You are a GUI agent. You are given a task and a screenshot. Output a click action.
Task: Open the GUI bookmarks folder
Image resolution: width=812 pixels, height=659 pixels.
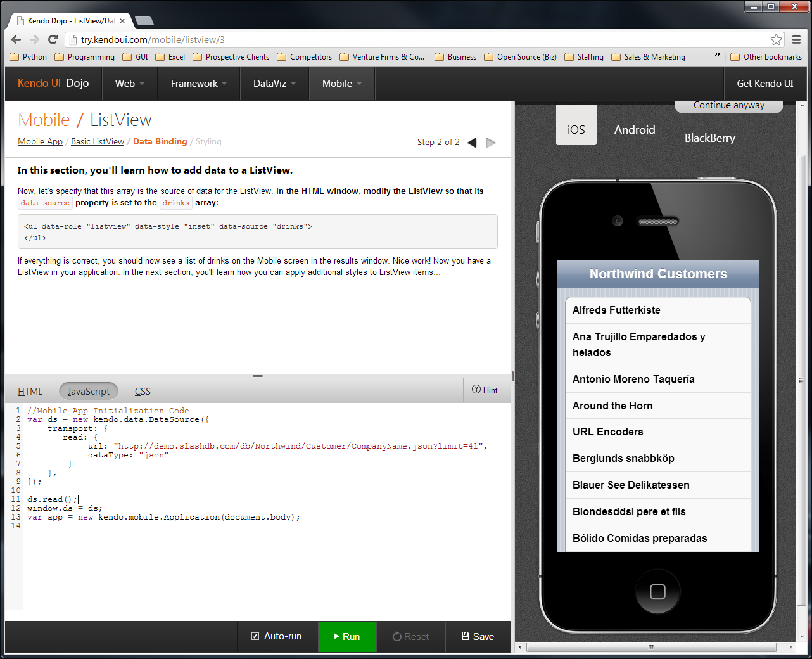click(x=136, y=57)
